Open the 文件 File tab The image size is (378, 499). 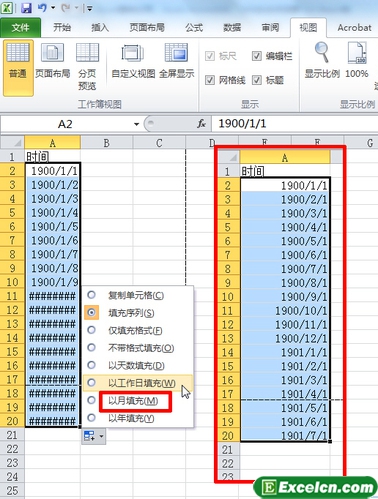click(x=20, y=27)
